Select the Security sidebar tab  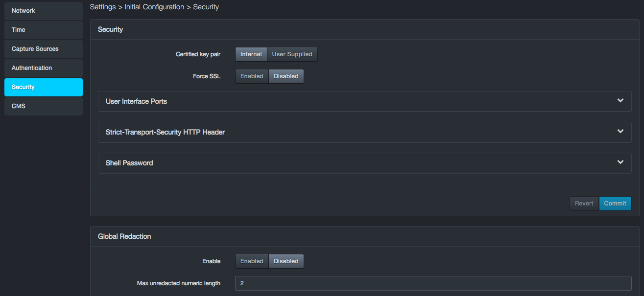(43, 87)
